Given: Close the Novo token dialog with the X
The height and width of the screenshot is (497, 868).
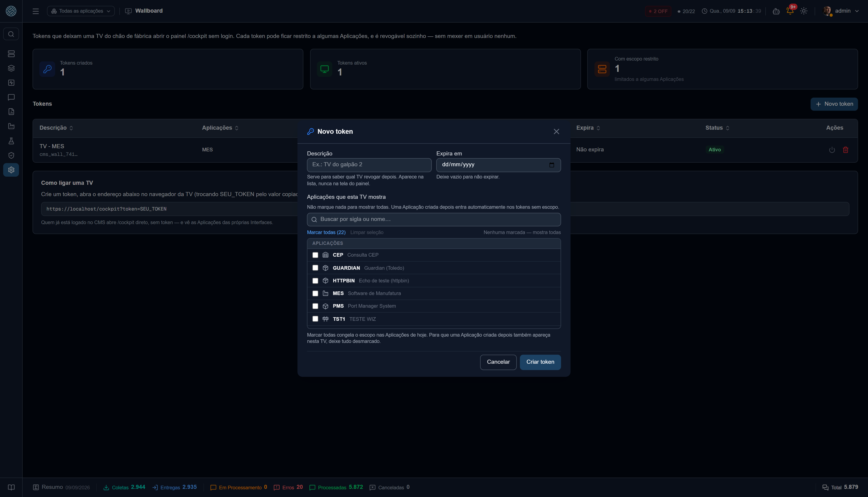Looking at the screenshot, I should click(x=556, y=131).
